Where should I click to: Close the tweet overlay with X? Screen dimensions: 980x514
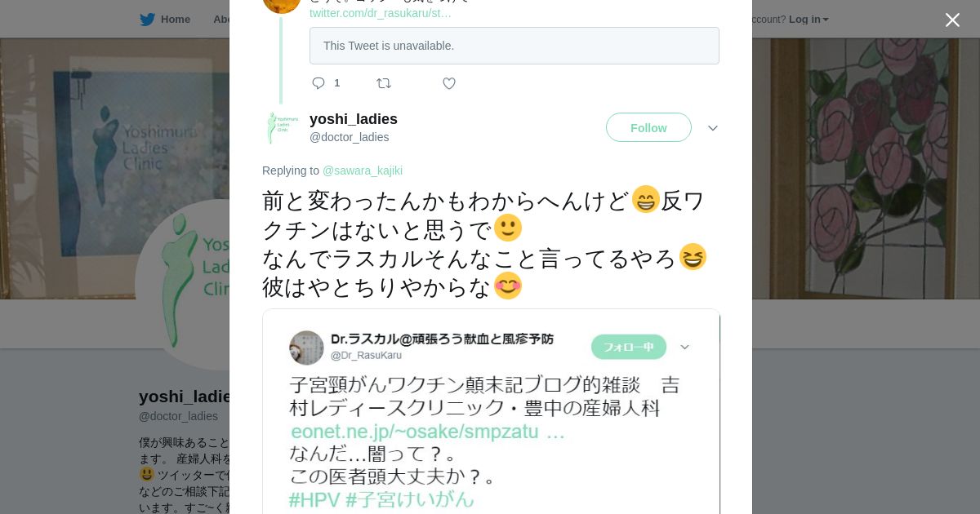(952, 20)
